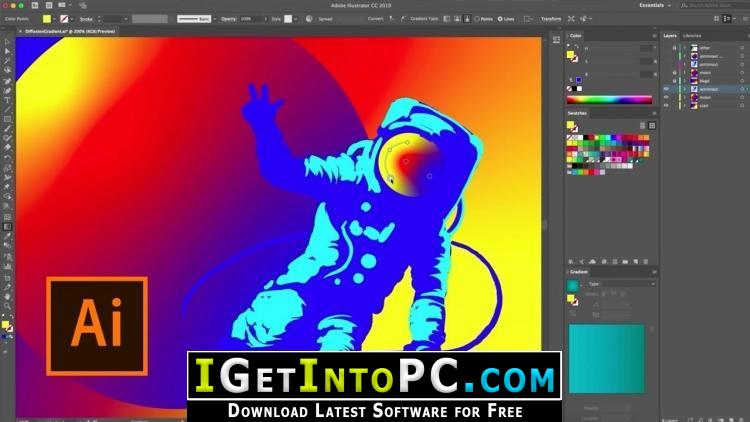
Task: Click the Search Adobe Stock field
Action: [715, 5]
